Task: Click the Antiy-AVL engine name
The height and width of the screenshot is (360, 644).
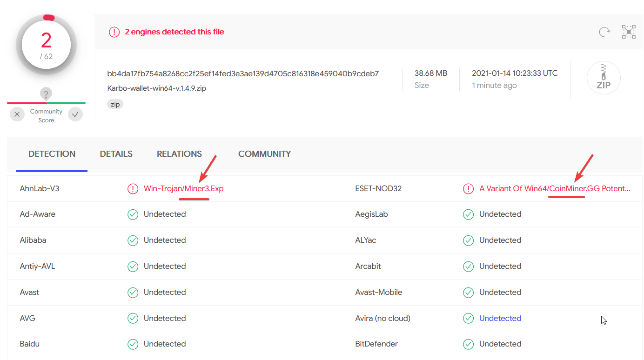Action: point(37,267)
